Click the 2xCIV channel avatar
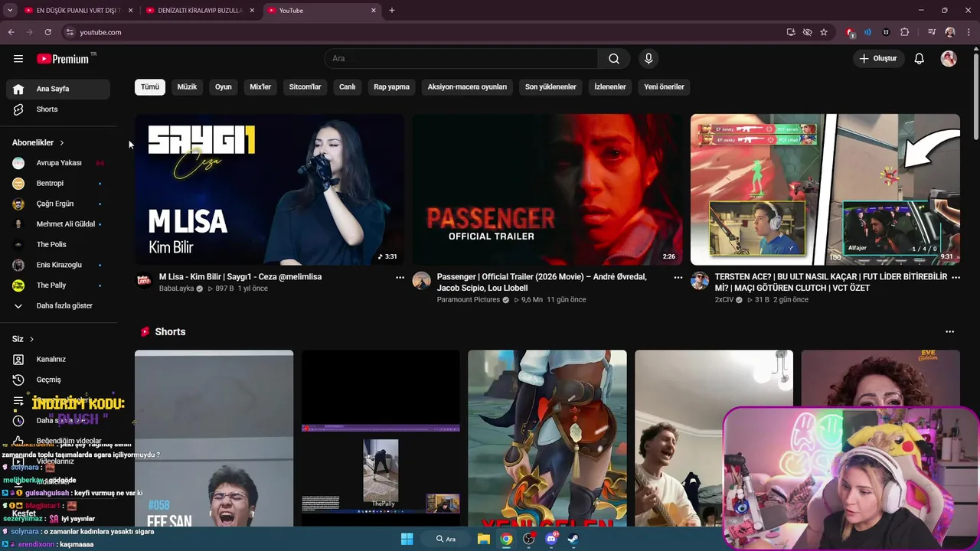980x551 pixels. click(700, 281)
